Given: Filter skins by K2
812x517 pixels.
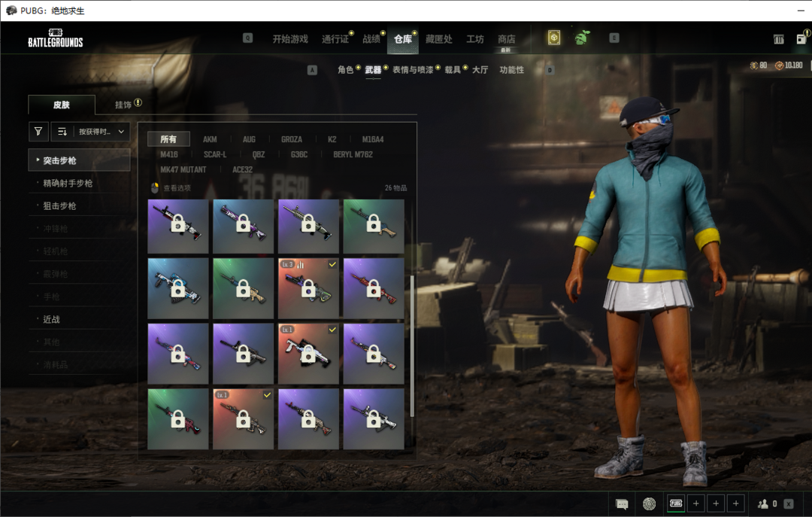Looking at the screenshot, I should point(332,139).
